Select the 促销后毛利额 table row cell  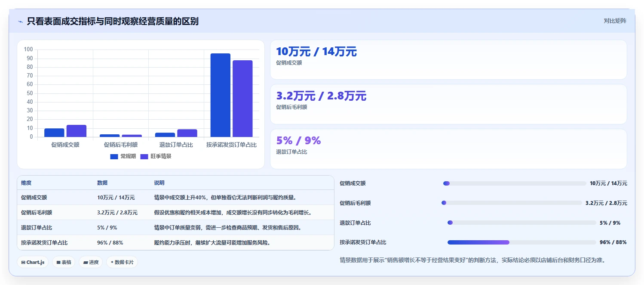(37, 212)
